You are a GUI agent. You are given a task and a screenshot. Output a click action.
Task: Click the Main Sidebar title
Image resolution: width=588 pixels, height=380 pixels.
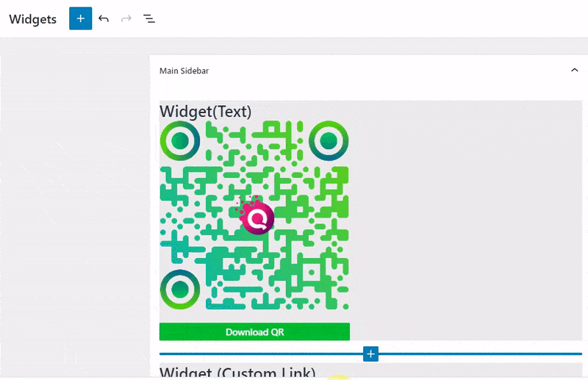[184, 71]
